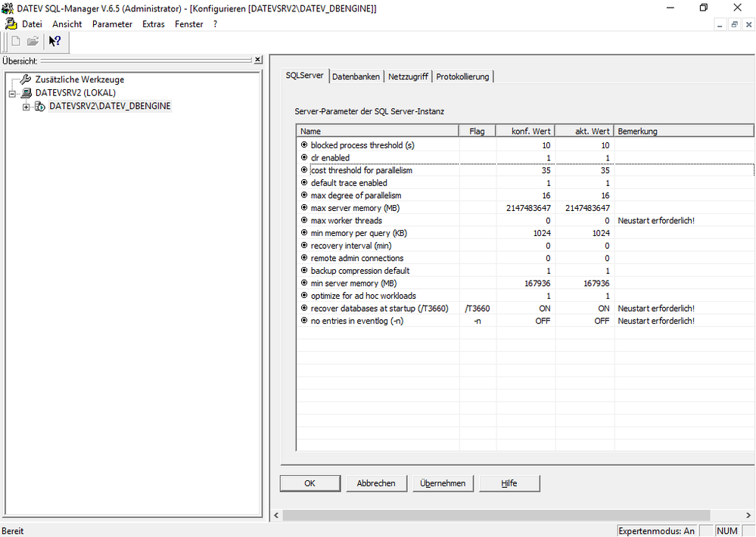The height and width of the screenshot is (537, 756).
Task: Select the max worker threads row
Action: click(525, 220)
